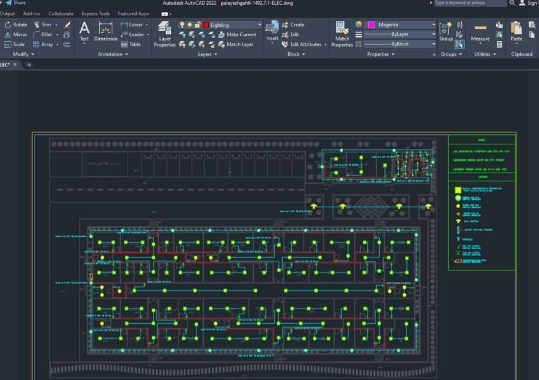The image size is (539, 380).
Task: Click the Cut icon in Clipboard
Action: coord(532,25)
